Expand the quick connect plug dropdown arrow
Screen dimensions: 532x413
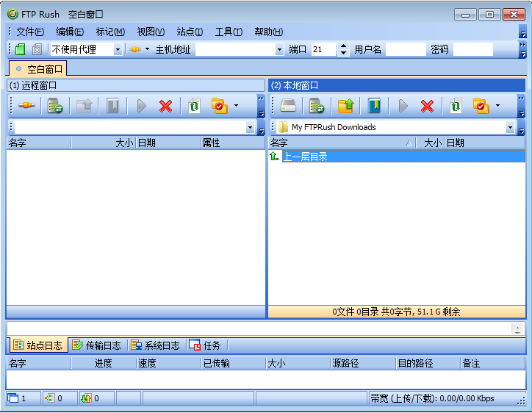pos(147,49)
